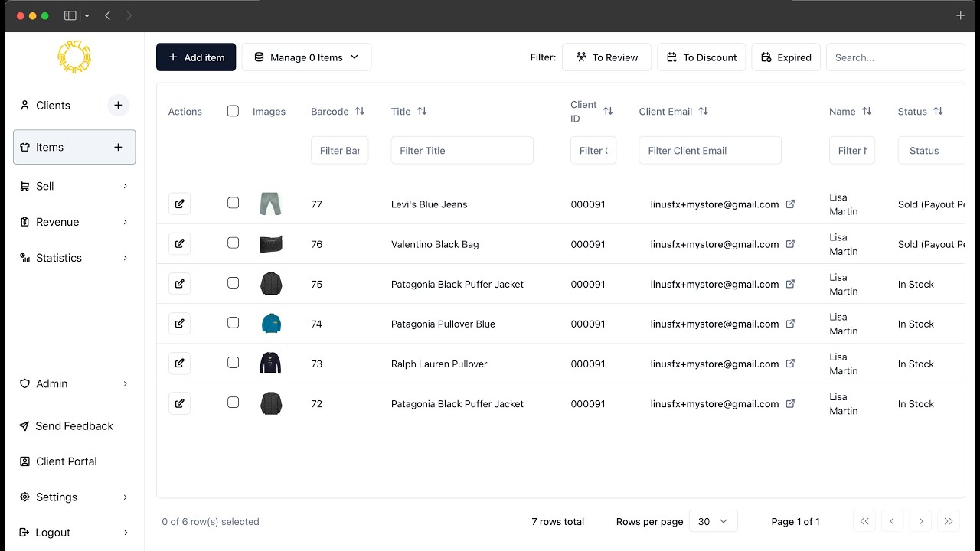The image size is (980, 551).
Task: Toggle browser sidebar panel icon
Action: click(70, 15)
